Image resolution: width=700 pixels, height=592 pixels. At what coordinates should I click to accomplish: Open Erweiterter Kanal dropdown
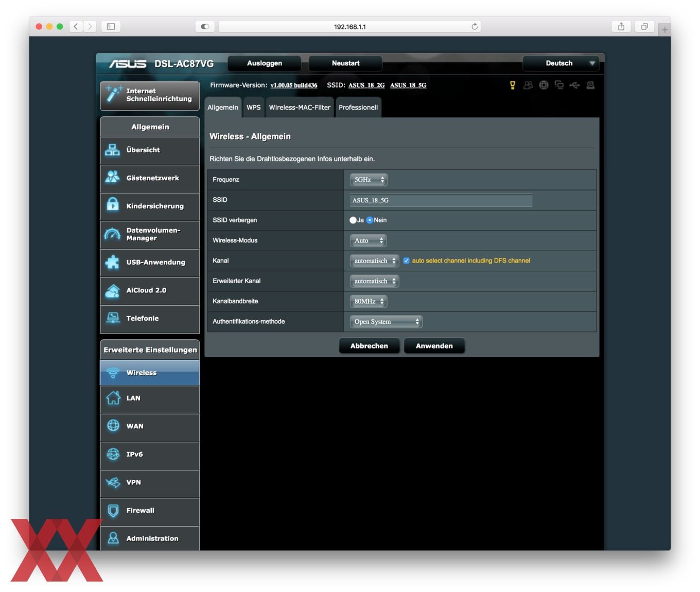pyautogui.click(x=374, y=281)
